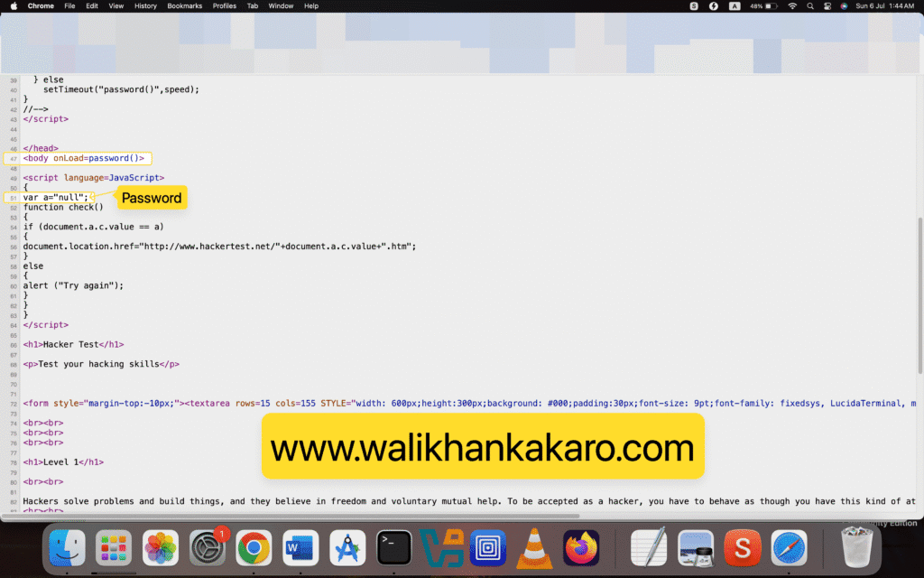The width and height of the screenshot is (924, 578).
Task: Click the date and time Sun 6 Jul
Action: pyautogui.click(x=884, y=6)
